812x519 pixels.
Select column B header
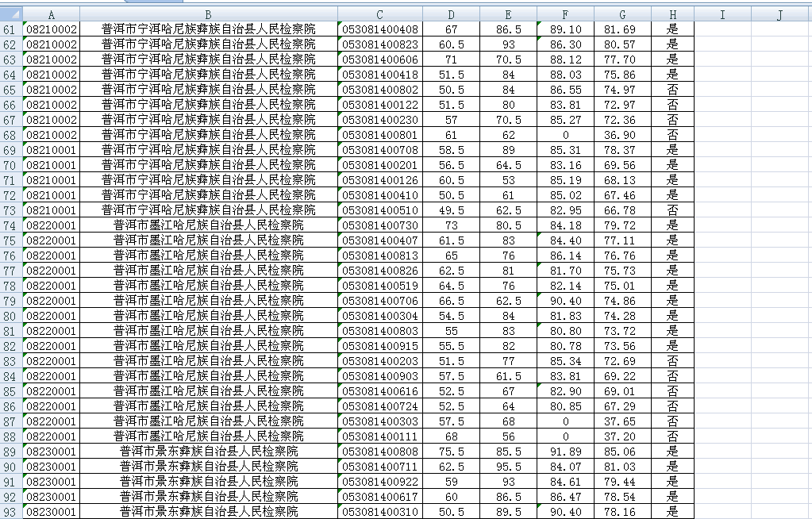tap(208, 15)
